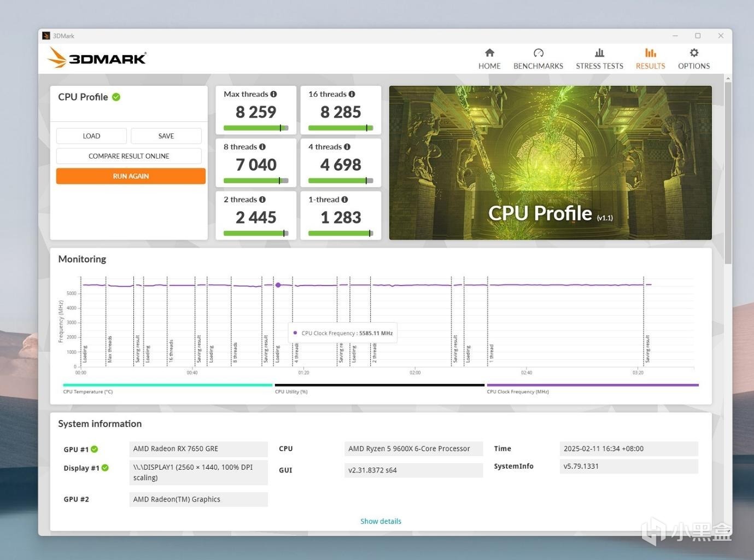Open the Home tab house icon
Image resolution: width=754 pixels, height=560 pixels.
click(489, 52)
